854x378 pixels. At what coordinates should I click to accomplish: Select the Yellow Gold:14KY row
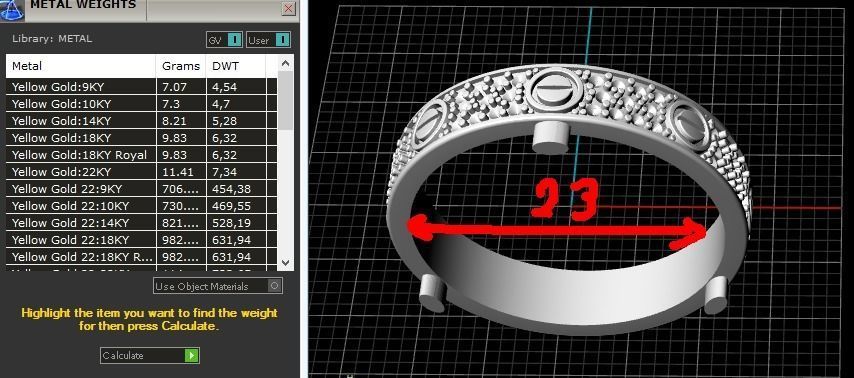(141, 121)
